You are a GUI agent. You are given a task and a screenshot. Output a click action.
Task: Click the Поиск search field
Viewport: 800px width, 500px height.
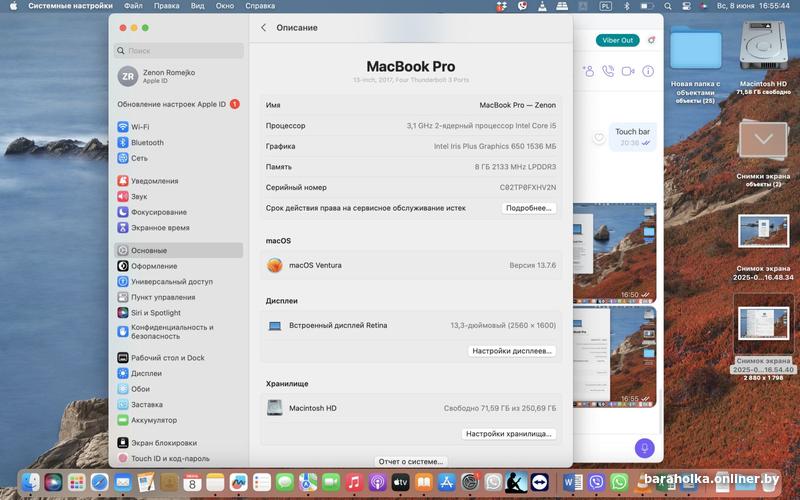click(x=179, y=51)
